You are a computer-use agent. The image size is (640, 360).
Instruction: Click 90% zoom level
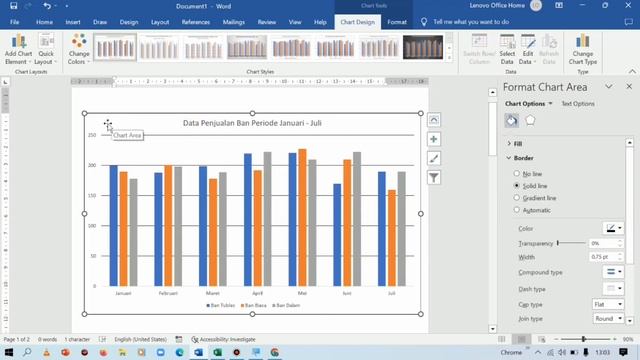pyautogui.click(x=628, y=339)
